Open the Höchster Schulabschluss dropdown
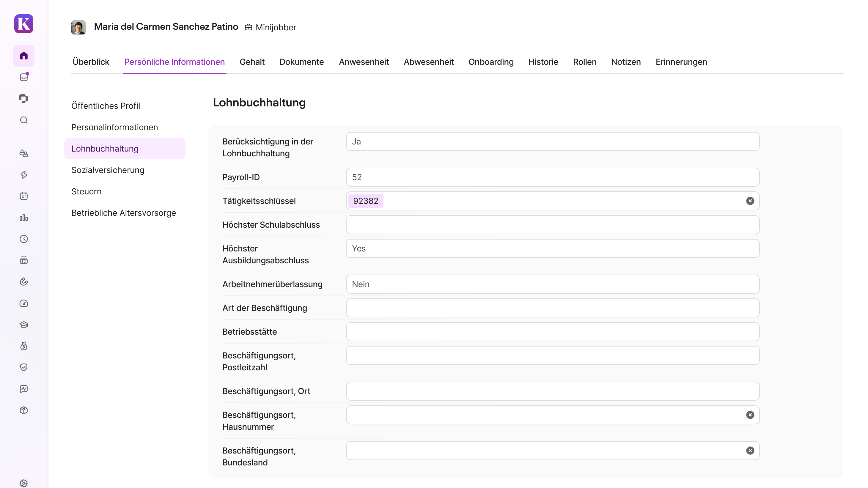Screen dimensions: 868x488 click(x=553, y=225)
